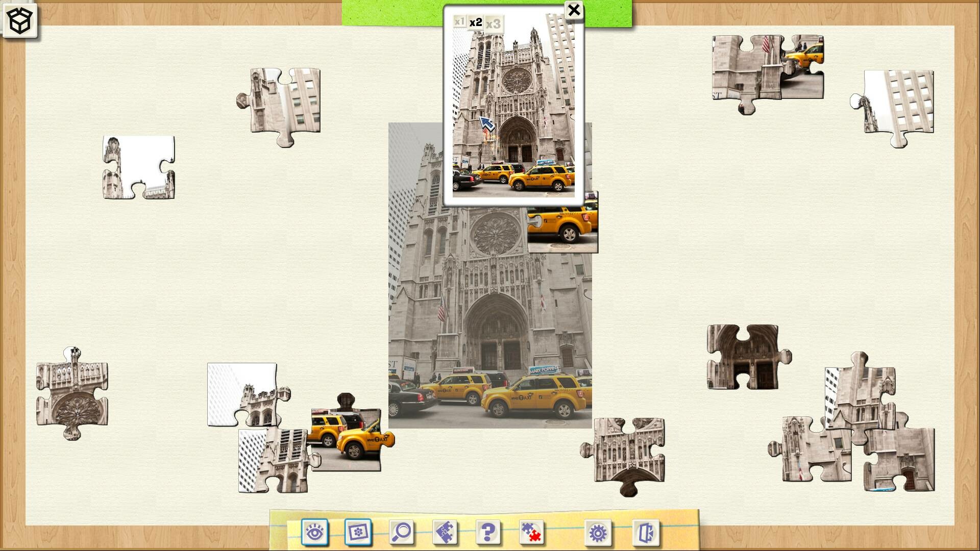Viewport: 980px width, 551px height.
Task: Toggle the eye ghost-image preview button
Action: click(314, 533)
